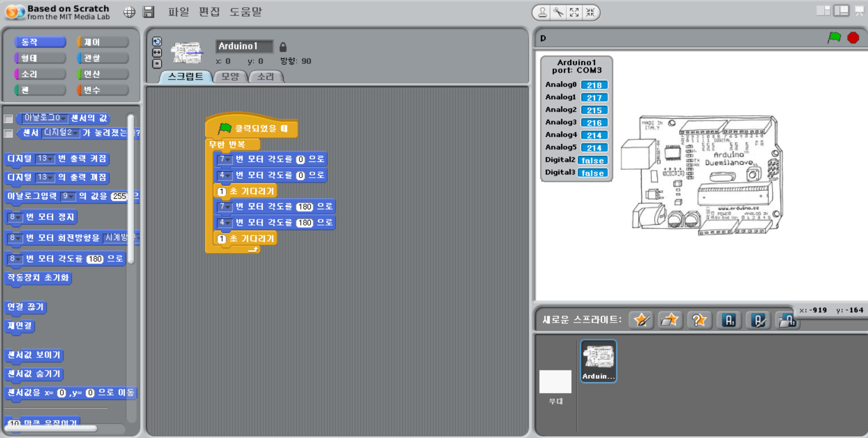Click the save project disk icon
The width and height of the screenshot is (868, 438).
pos(149,12)
